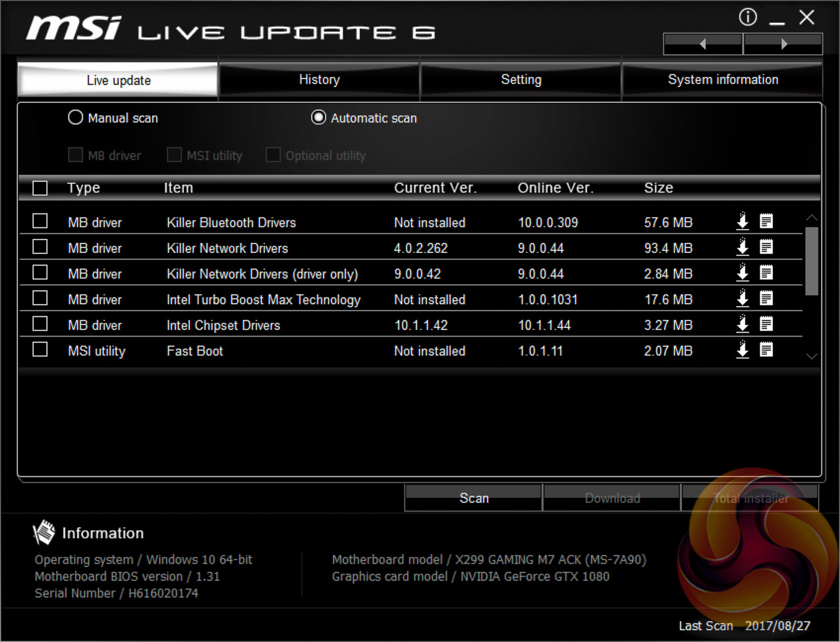Click the Type column header
Screen dimensions: 840x642
pos(84,188)
